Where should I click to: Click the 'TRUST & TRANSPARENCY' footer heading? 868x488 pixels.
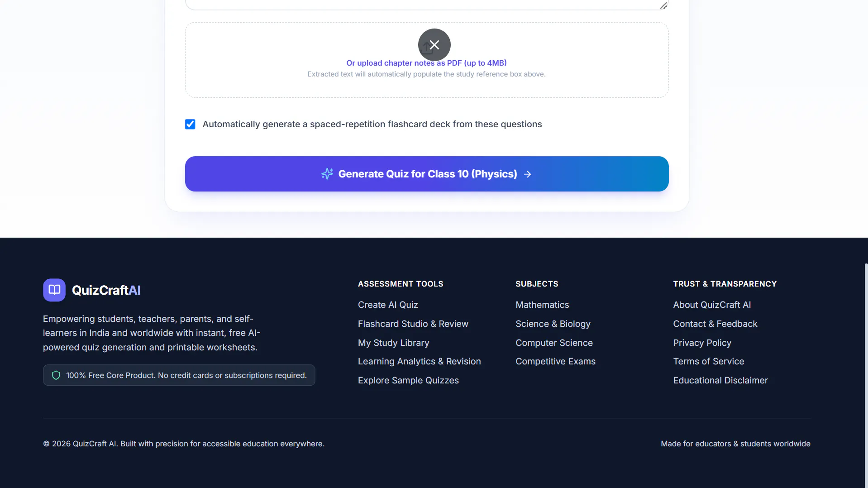point(725,284)
